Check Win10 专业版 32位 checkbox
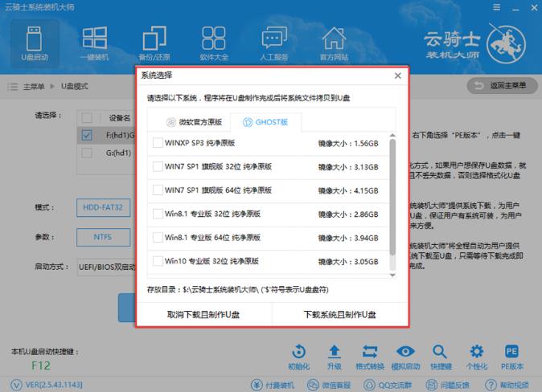Screen dimensions: 542x392 point(158,261)
